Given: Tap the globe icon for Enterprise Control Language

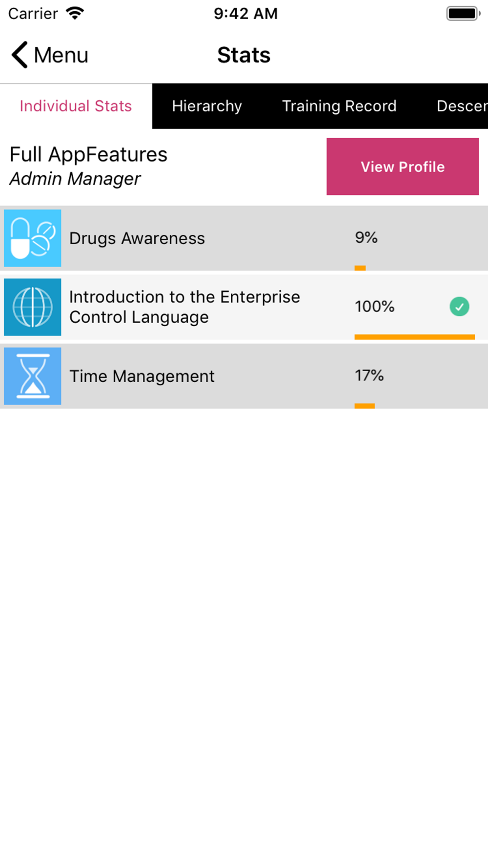Looking at the screenshot, I should (33, 307).
